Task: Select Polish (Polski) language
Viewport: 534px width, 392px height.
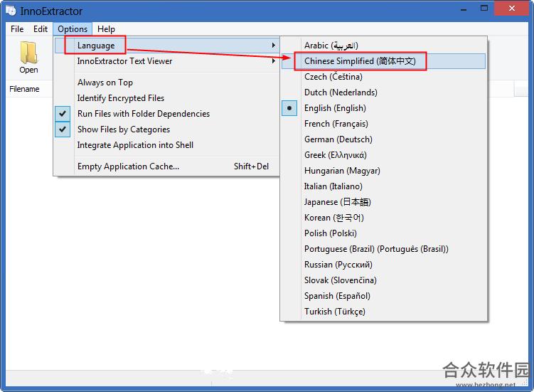Action: coord(383,233)
